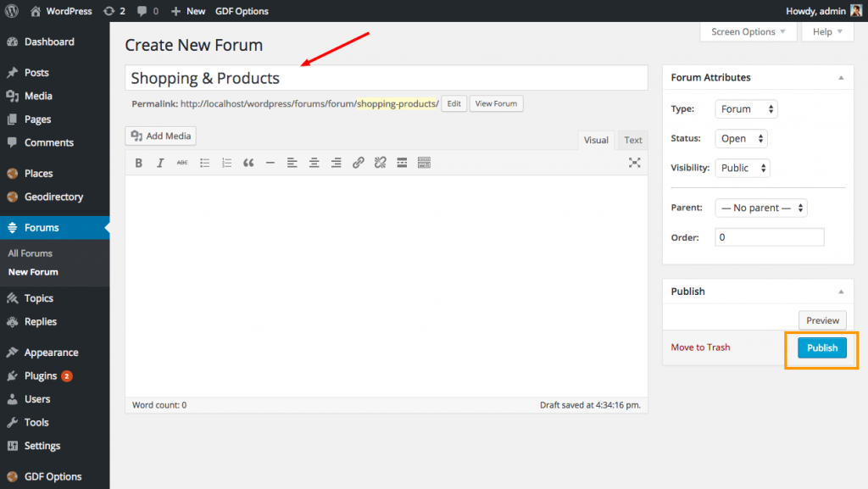
Task: Toggle the editor toolbar (kitchen sink)
Action: point(424,163)
